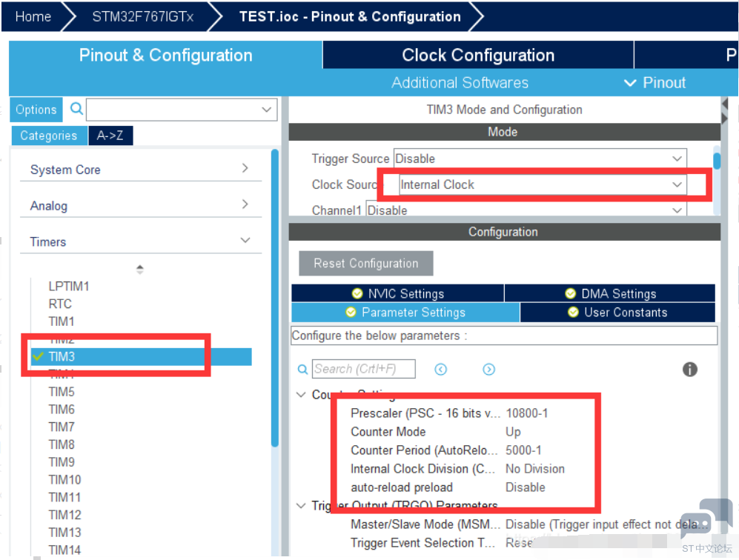The height and width of the screenshot is (560, 739).
Task: Open the DMA Settings tab
Action: click(x=610, y=293)
